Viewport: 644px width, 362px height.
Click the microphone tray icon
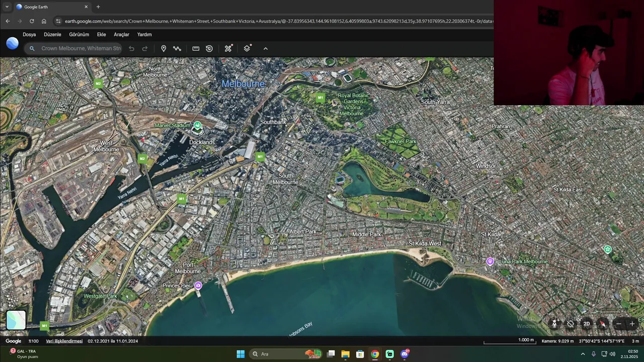[x=594, y=354]
